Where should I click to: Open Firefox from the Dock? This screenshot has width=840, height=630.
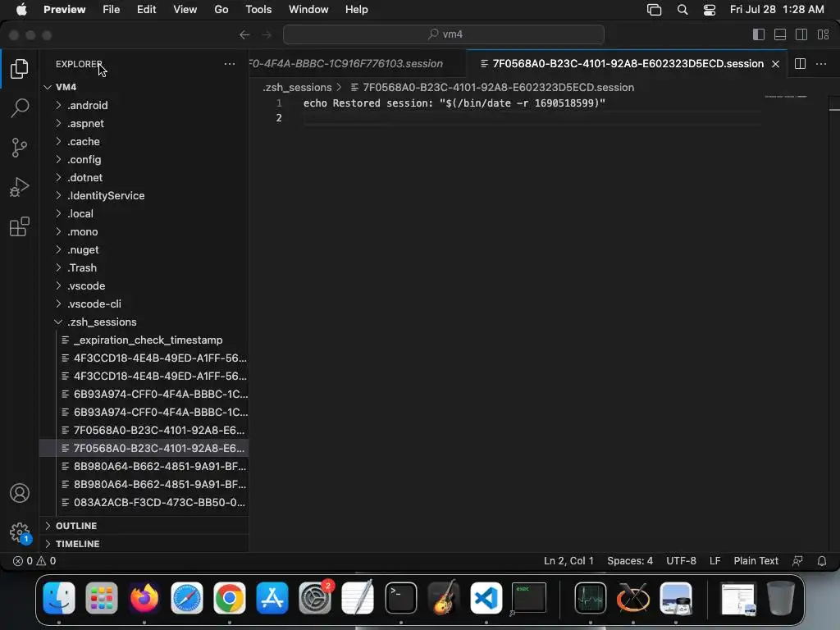(x=144, y=598)
